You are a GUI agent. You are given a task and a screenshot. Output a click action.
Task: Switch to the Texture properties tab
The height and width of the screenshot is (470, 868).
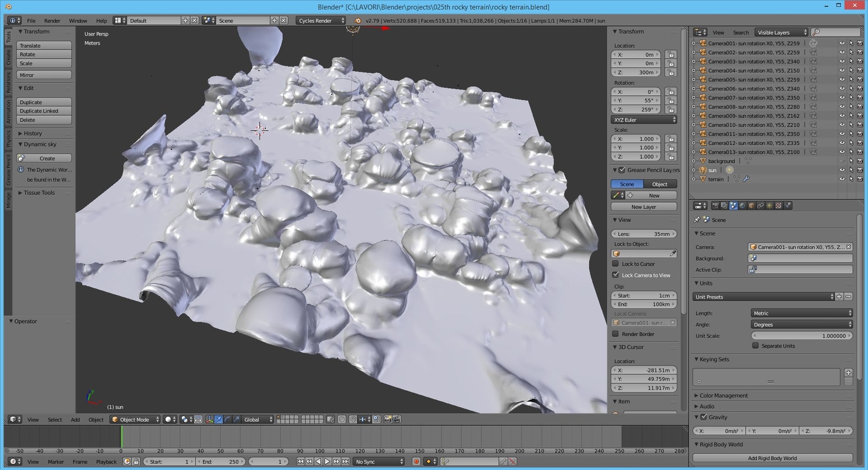tap(778, 206)
